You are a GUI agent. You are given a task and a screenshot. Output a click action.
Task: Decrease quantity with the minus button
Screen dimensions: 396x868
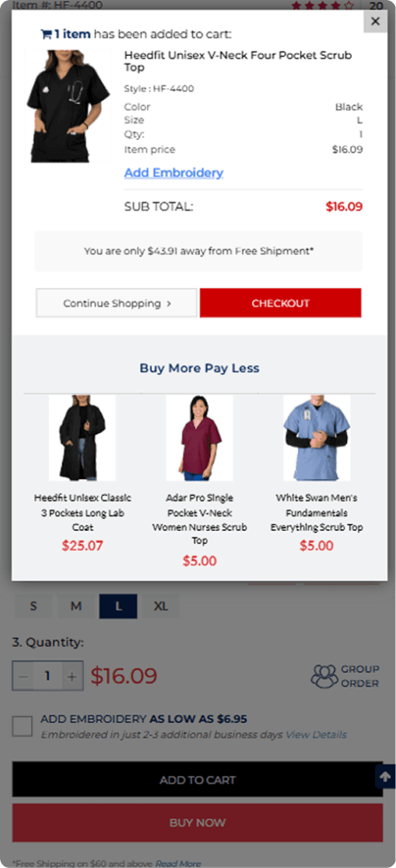[23, 676]
